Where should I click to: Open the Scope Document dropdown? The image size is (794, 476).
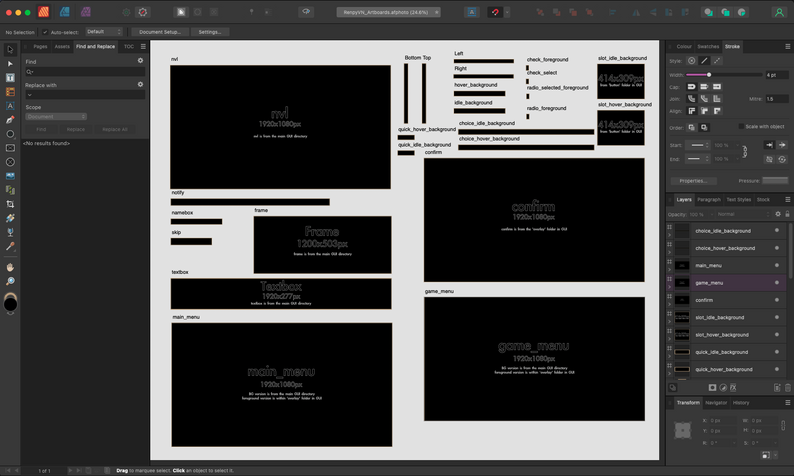(56, 116)
